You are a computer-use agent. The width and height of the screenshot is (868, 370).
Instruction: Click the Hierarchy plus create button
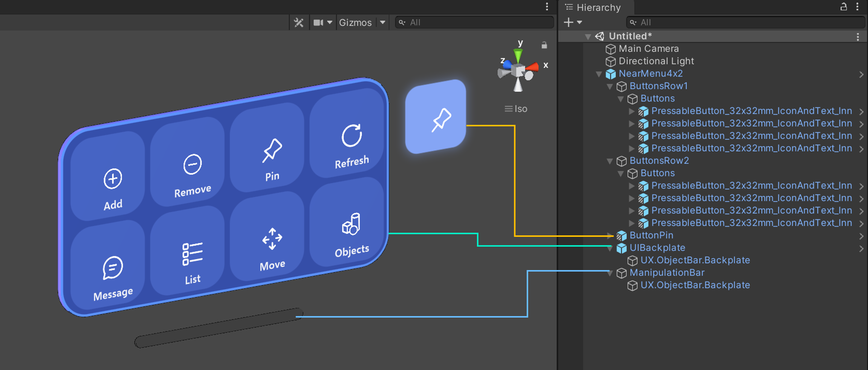[x=568, y=23]
